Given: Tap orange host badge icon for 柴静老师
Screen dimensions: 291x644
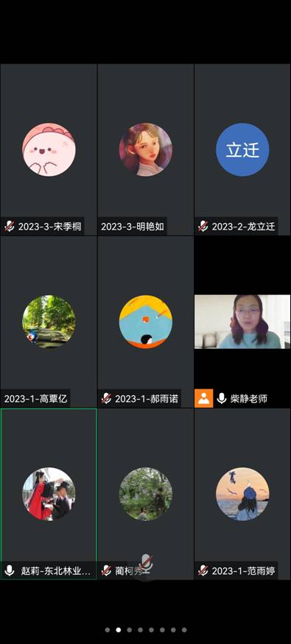Looking at the screenshot, I should [x=204, y=398].
